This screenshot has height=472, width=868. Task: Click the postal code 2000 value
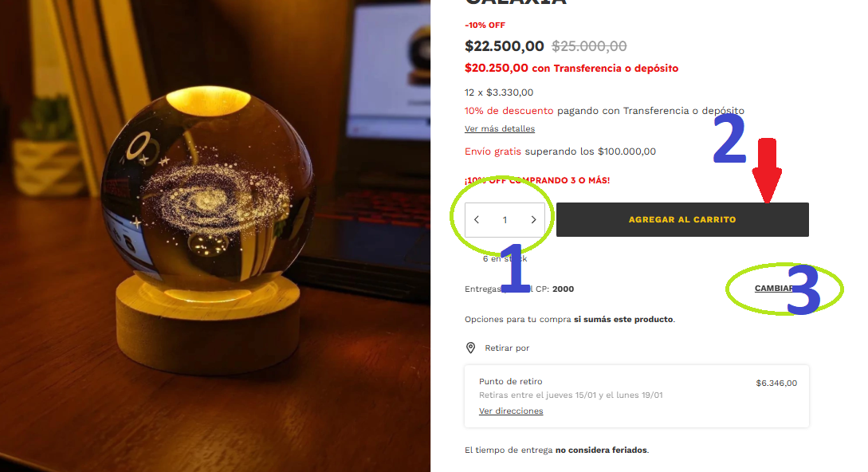563,289
